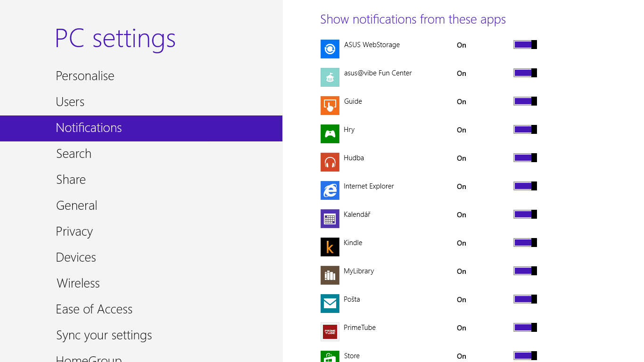Go to the Users settings category
644x362 pixels.
coord(70,102)
